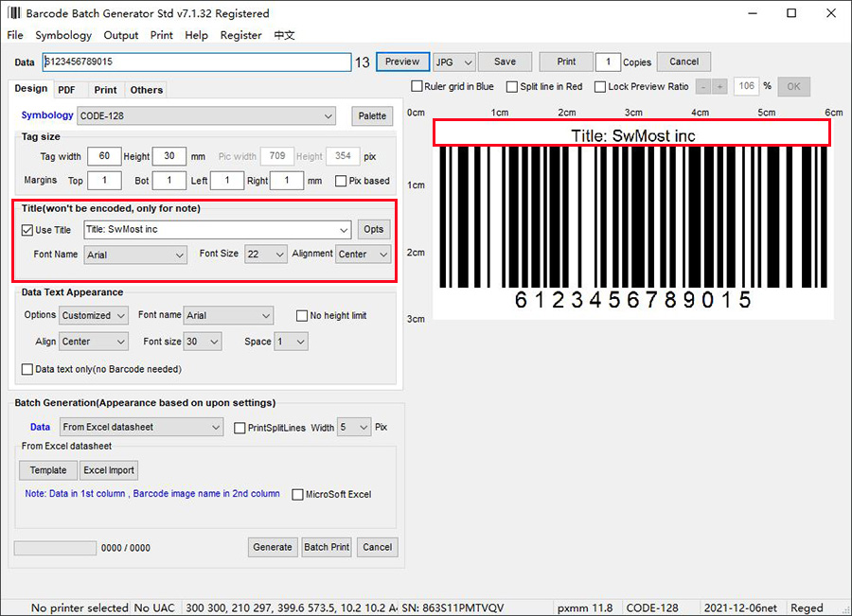Click the Left margin field

227,181
